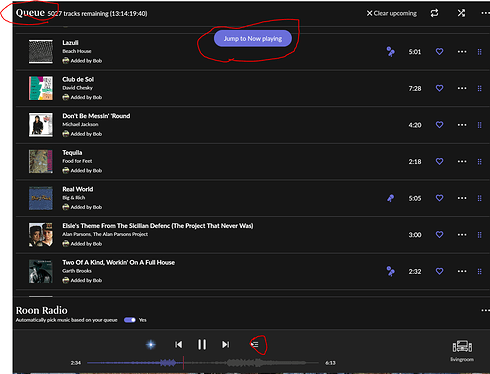Viewport: 490px width, 374px height.
Task: Open Food for Feet artist link
Action: coord(77,161)
